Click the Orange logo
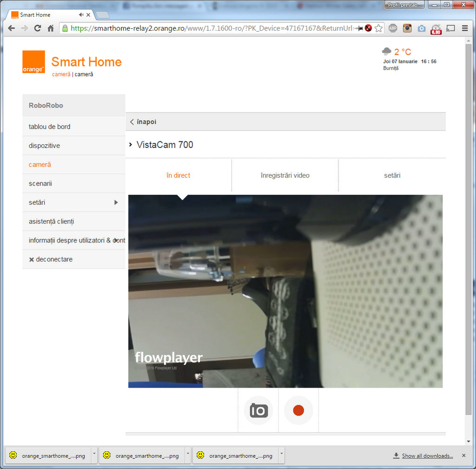Image resolution: width=476 pixels, height=469 pixels. pyautogui.click(x=33, y=62)
